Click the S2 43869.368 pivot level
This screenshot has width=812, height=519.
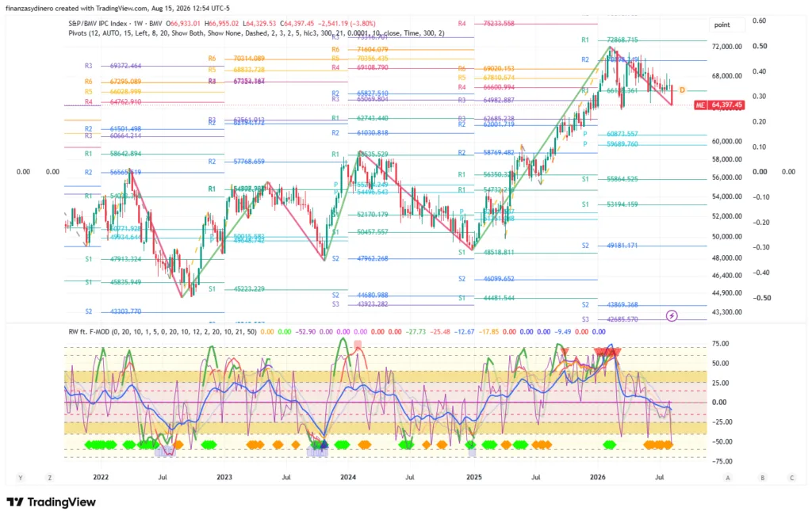[610, 305]
